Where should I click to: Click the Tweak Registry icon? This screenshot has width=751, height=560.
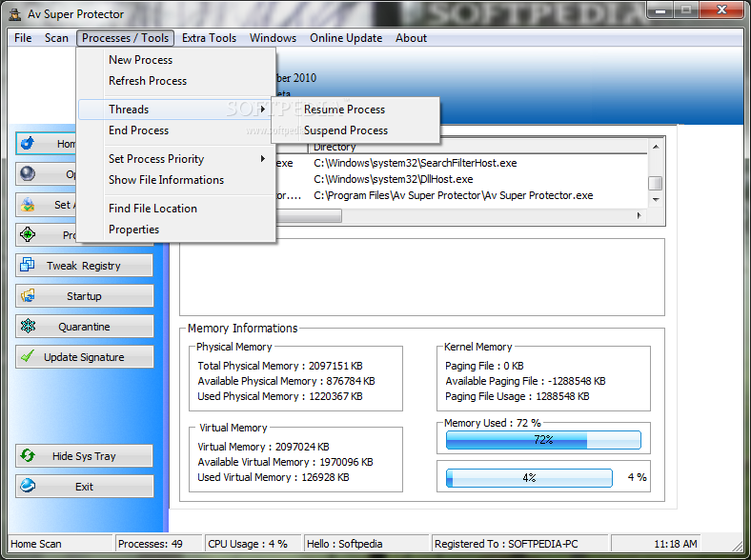click(28, 265)
